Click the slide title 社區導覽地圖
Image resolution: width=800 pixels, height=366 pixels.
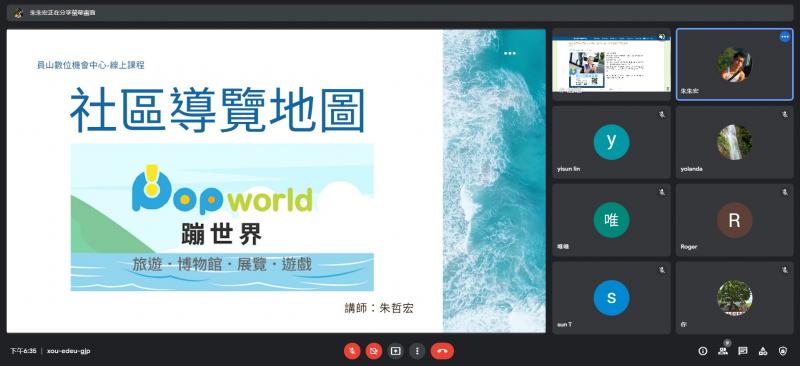tap(217, 110)
